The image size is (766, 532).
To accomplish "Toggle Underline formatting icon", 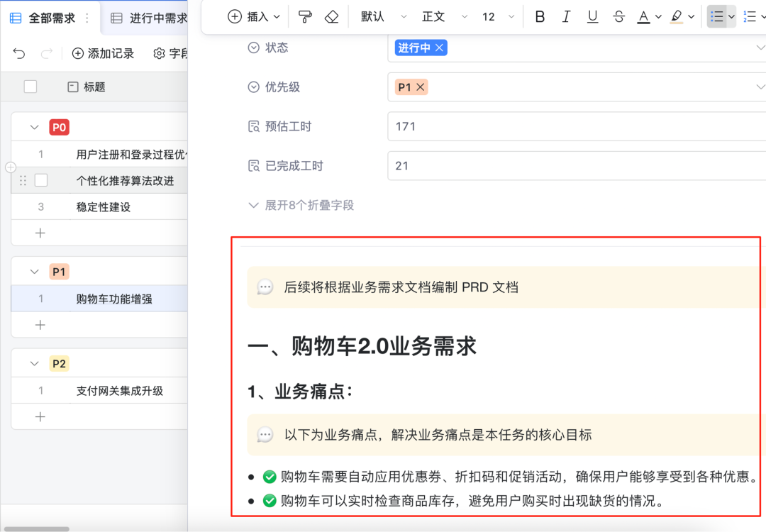I will click(592, 17).
